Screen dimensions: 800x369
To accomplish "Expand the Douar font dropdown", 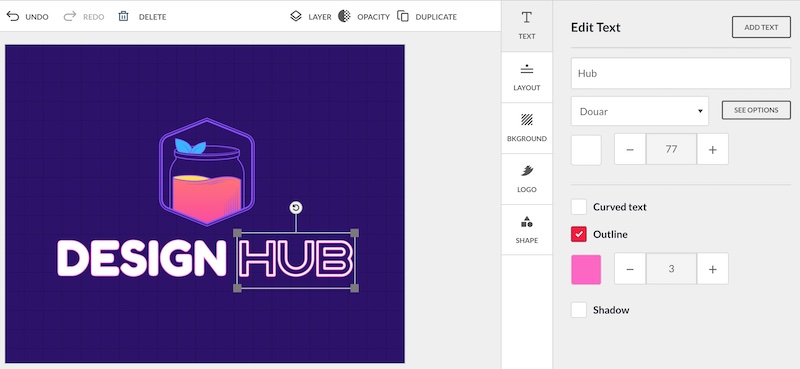I will 640,111.
